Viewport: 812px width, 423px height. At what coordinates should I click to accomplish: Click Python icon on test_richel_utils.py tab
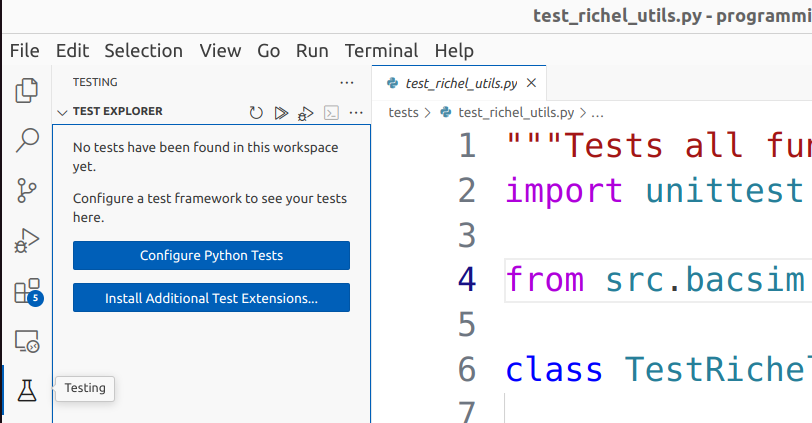pyautogui.click(x=393, y=83)
